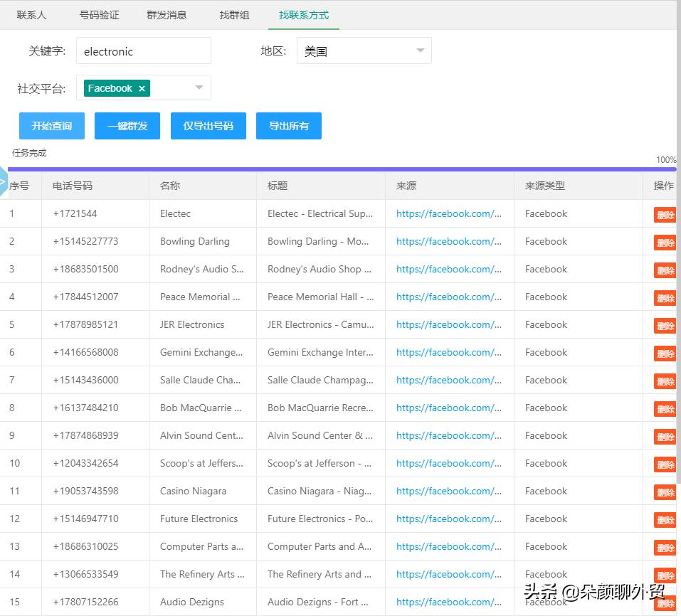Click the 电话号码 column header
Viewport: 681px width, 616px height.
tap(73, 186)
